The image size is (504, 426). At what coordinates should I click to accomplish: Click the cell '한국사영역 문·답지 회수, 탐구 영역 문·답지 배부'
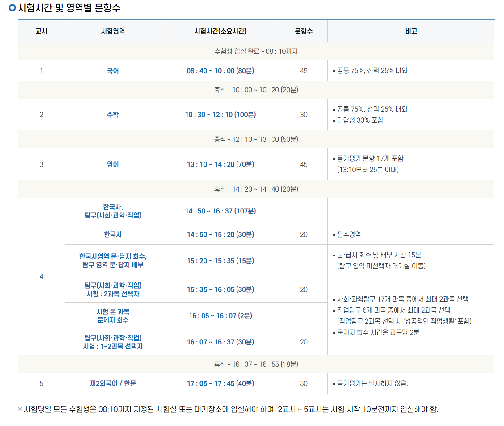tap(113, 260)
